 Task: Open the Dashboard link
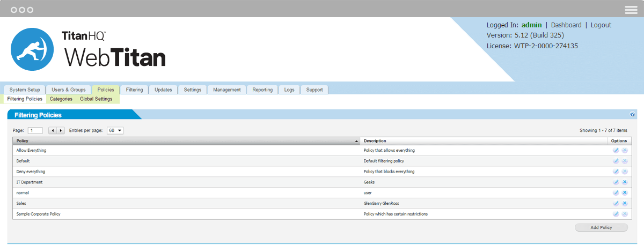click(x=566, y=25)
